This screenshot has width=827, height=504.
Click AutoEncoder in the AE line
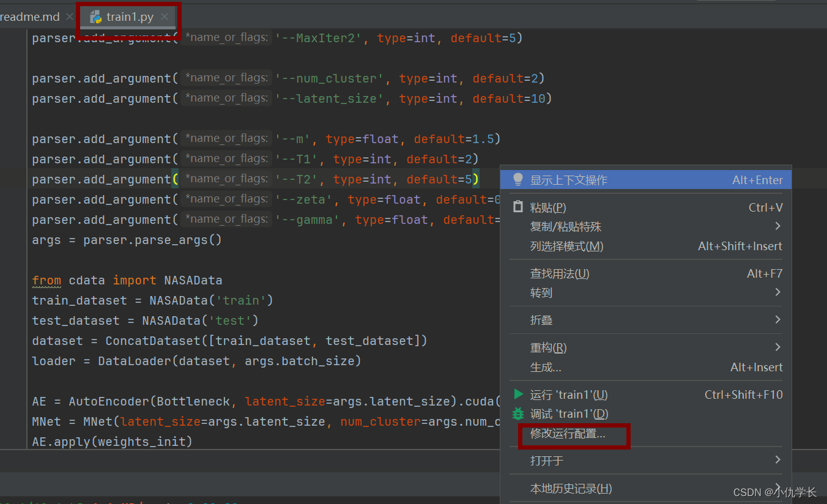[109, 401]
